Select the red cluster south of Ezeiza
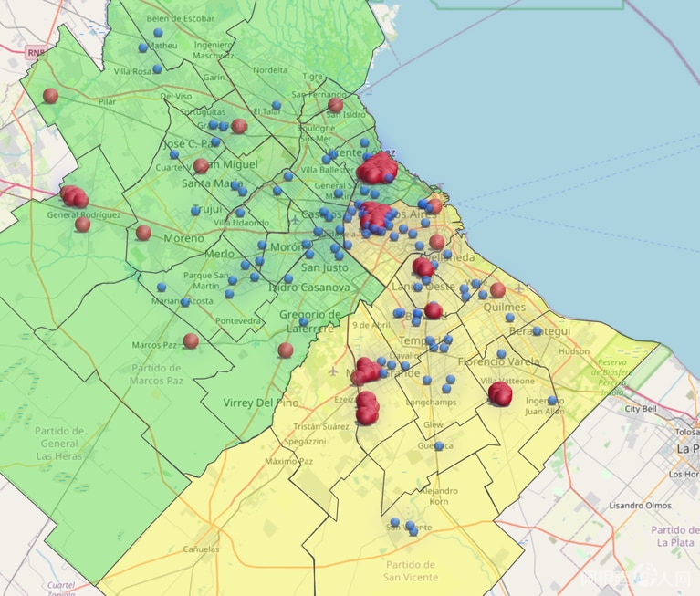 point(367,408)
